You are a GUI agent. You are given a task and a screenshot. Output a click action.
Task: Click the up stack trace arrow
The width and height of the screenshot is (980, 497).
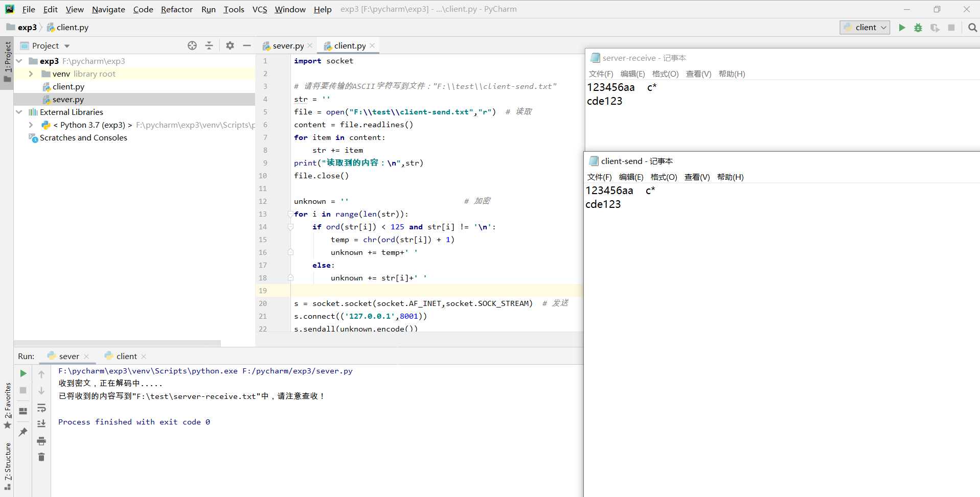41,374
